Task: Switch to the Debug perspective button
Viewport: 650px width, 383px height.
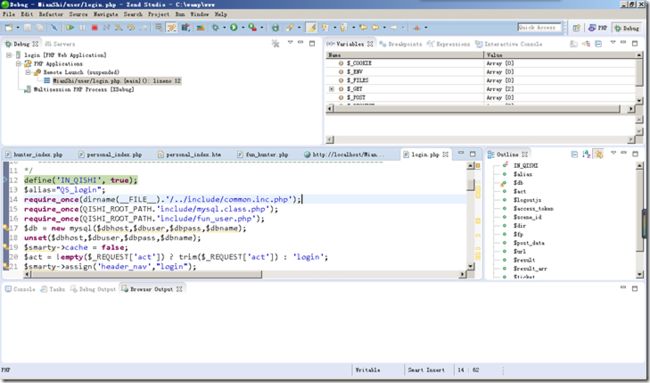Action: [627, 28]
